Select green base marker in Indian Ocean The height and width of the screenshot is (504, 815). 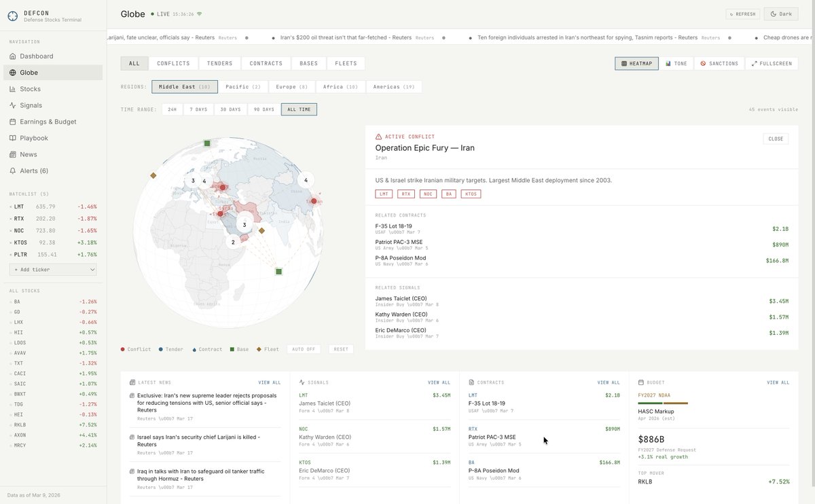(x=278, y=272)
